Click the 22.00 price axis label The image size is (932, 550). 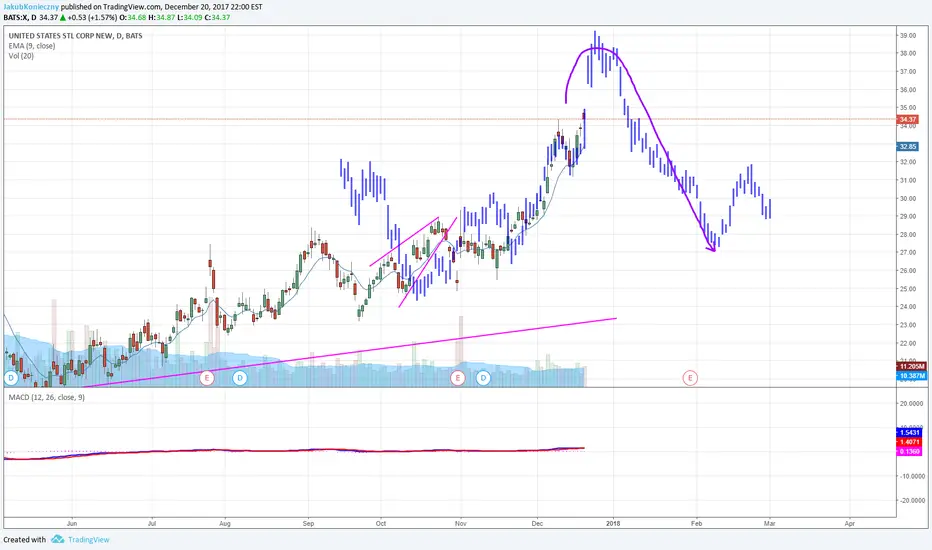coord(908,344)
